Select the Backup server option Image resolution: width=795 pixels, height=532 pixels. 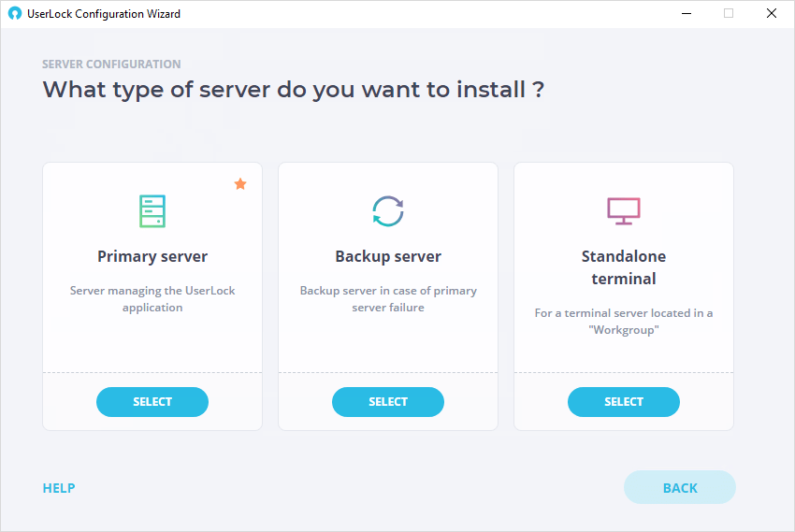click(x=388, y=402)
